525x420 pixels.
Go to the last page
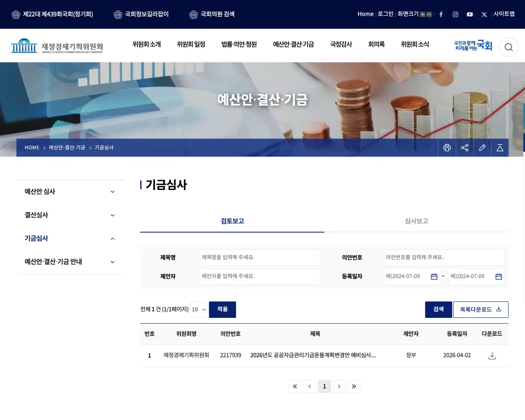354,386
